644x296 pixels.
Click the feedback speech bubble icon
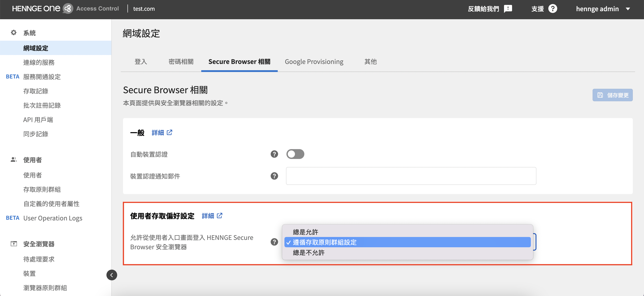508,9
